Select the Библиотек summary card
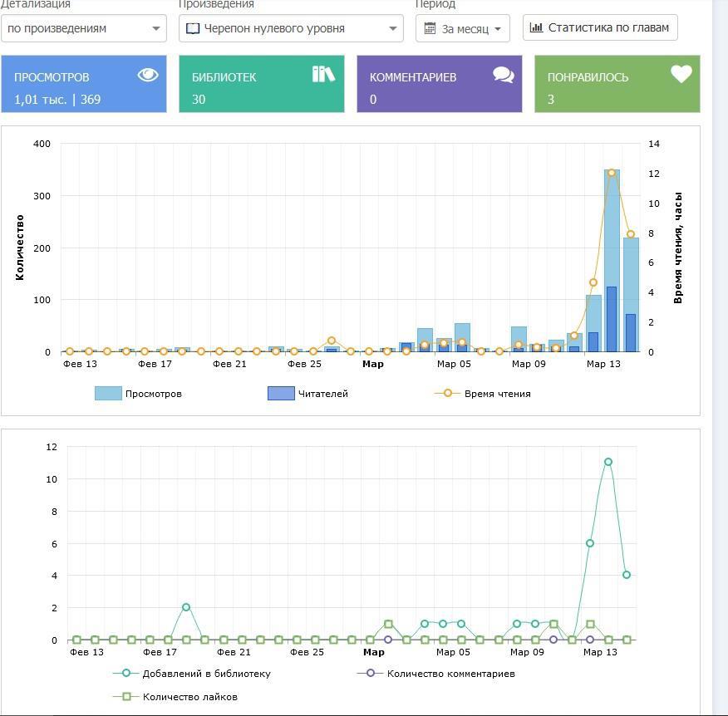This screenshot has width=728, height=716. (x=262, y=84)
